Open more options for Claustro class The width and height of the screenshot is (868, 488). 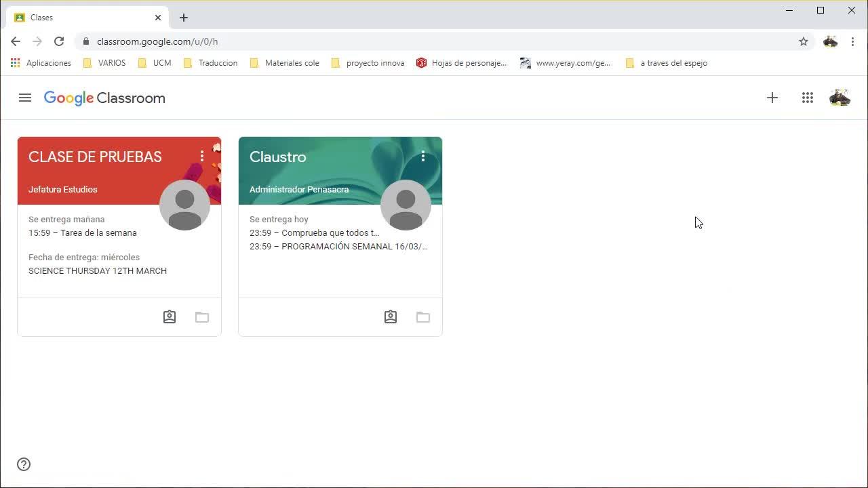pos(423,157)
